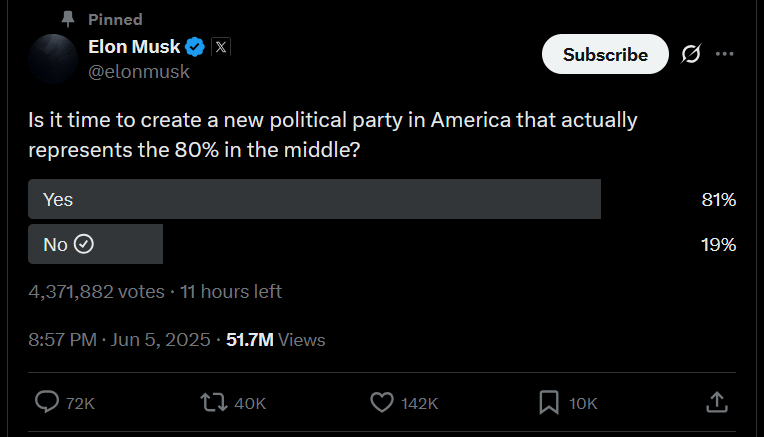Screen dimensions: 764x437
Task: Click the 4,371,882 votes count
Action: click(96, 292)
